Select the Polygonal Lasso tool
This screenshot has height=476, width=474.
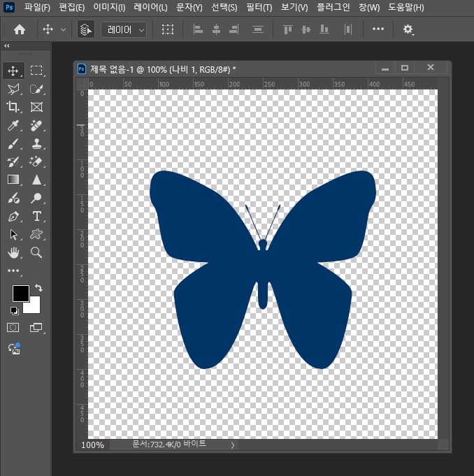tap(13, 89)
